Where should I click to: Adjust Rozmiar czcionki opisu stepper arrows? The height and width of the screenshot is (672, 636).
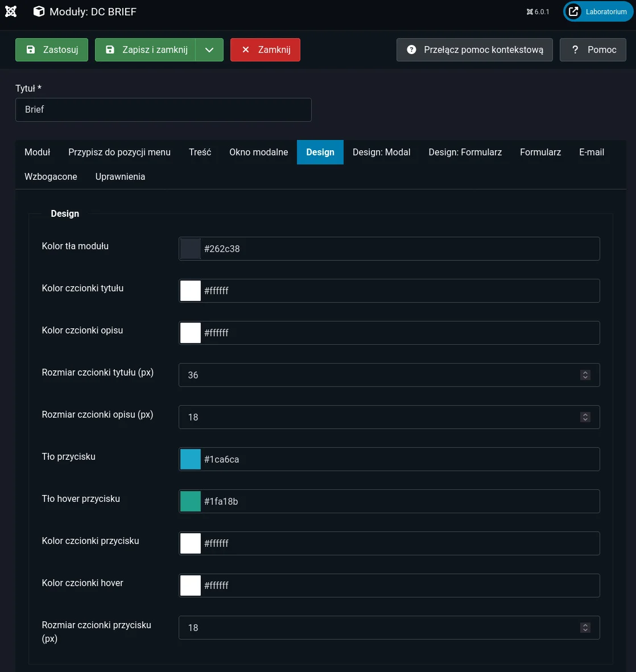click(x=585, y=417)
